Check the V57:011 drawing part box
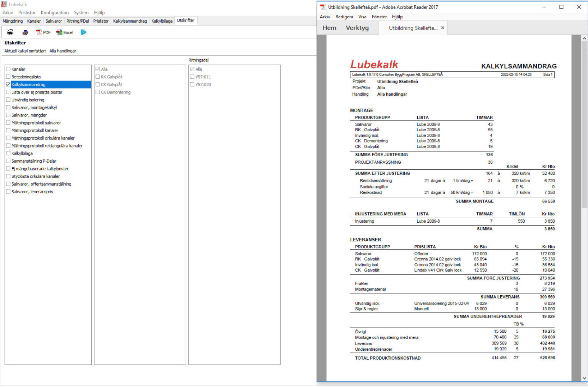 [x=192, y=77]
